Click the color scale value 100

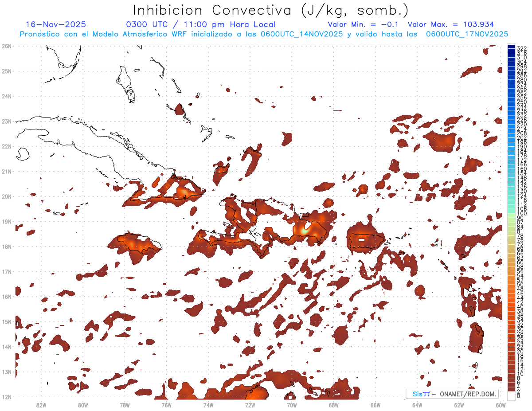[522, 214]
